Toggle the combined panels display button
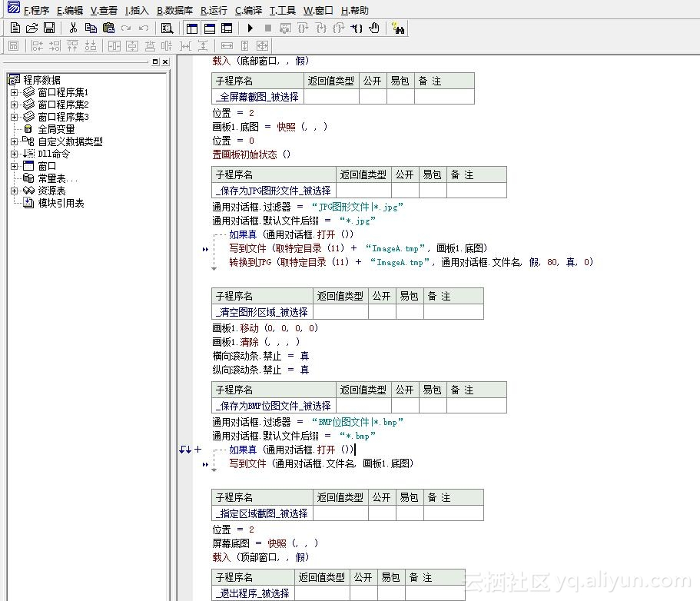Screen dimensions: 700x601 pyautogui.click(x=227, y=28)
